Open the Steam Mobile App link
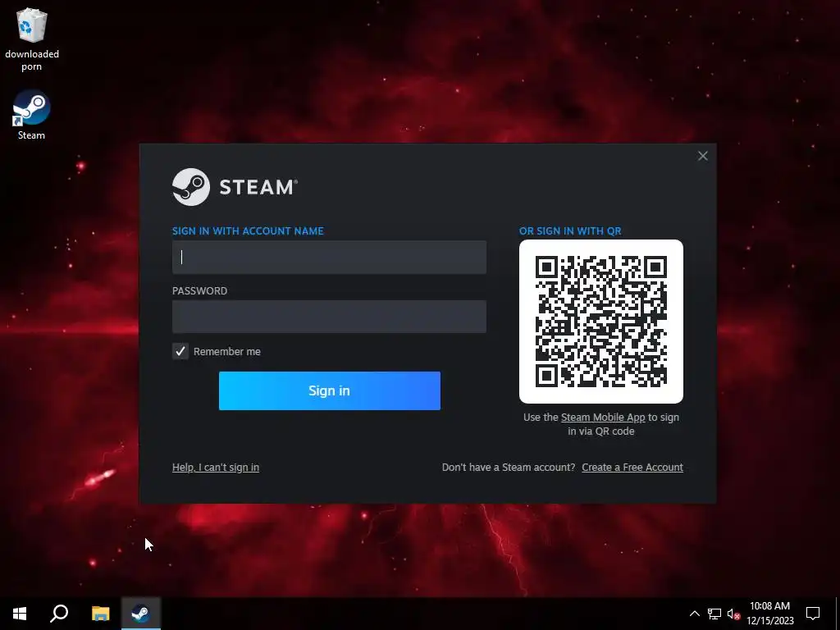Image resolution: width=840 pixels, height=630 pixels. (x=603, y=418)
